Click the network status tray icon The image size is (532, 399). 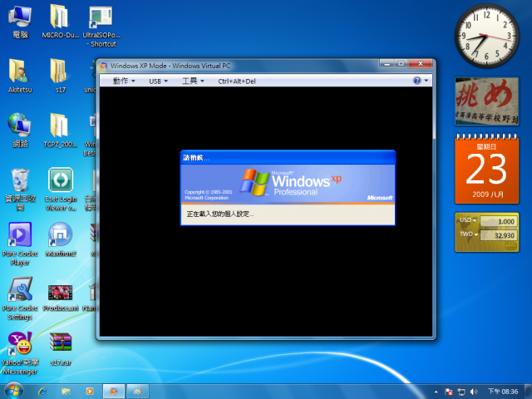[461, 392]
